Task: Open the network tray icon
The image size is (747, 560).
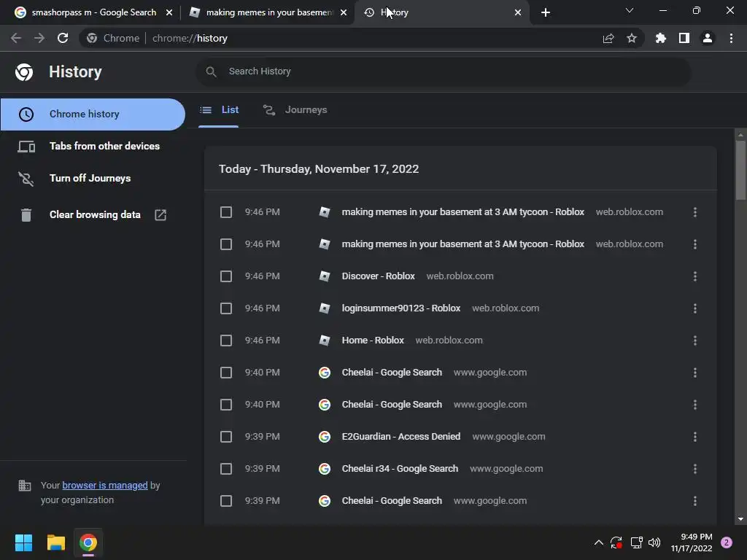Action: (x=636, y=542)
